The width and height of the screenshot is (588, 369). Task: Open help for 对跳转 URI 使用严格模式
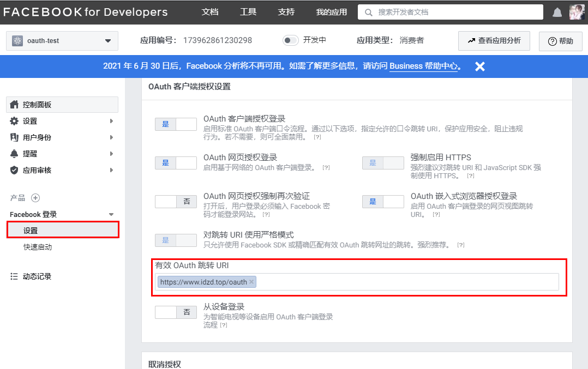coord(461,245)
